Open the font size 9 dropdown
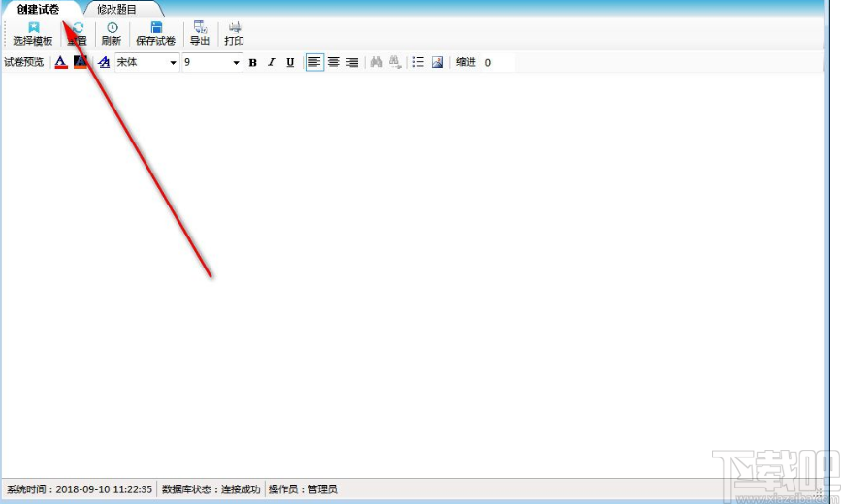This screenshot has height=504, width=843. (x=236, y=63)
